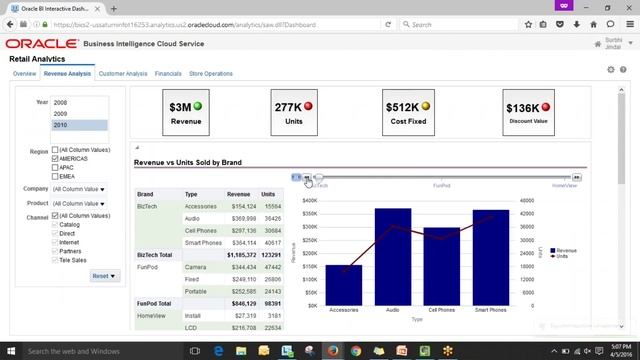
Task: Click the browser Search field
Action: pos(459,24)
